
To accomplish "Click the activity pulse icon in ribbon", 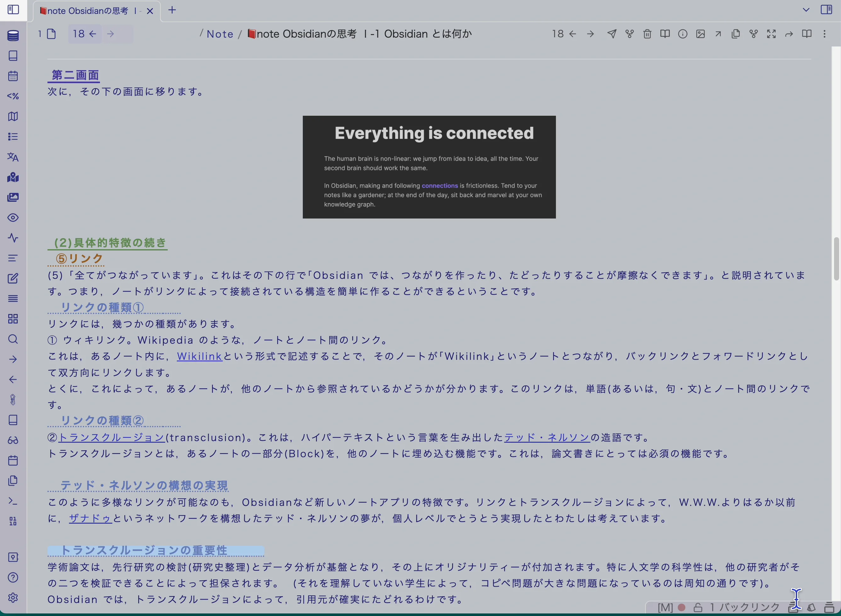I will coord(13,238).
